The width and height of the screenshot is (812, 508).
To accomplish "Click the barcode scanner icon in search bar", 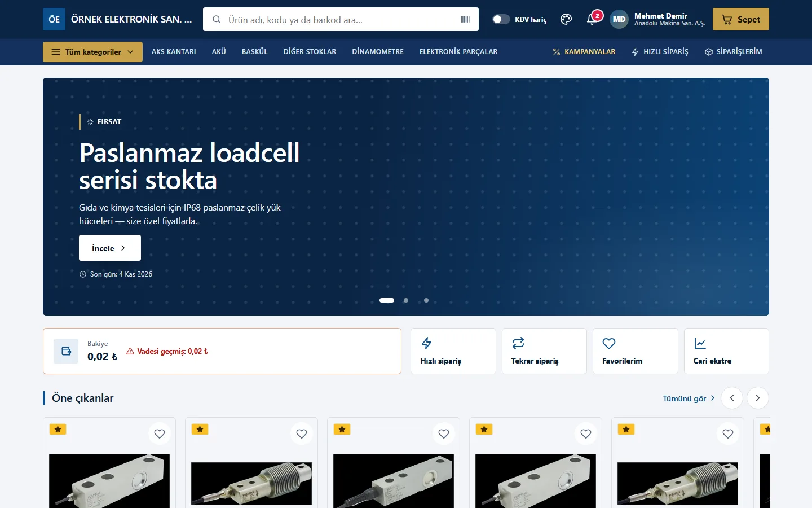I will (x=465, y=19).
